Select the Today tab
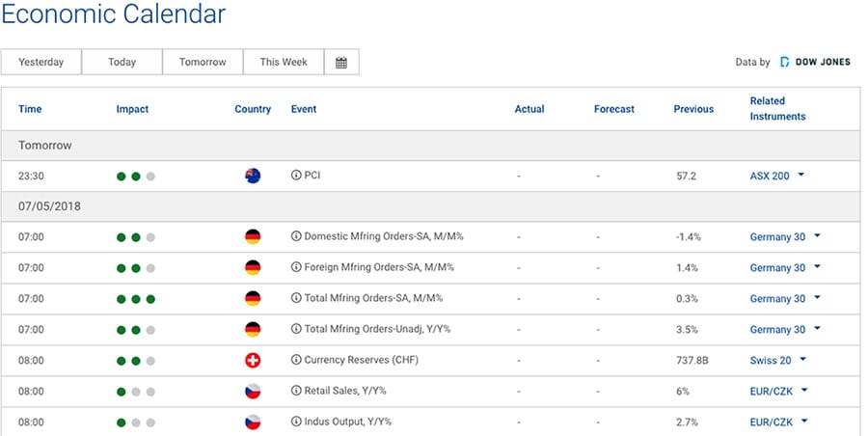 tap(122, 63)
